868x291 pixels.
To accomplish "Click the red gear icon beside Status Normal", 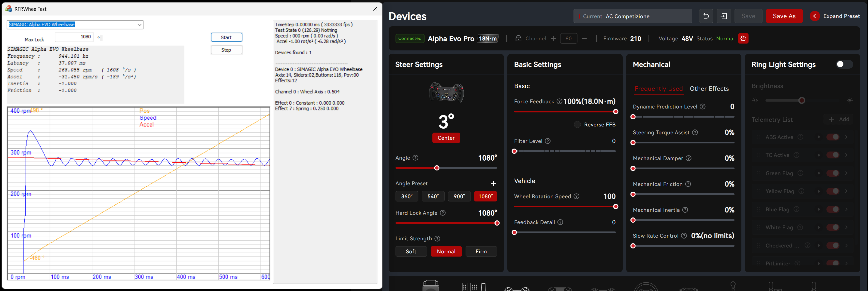I will 743,38.
